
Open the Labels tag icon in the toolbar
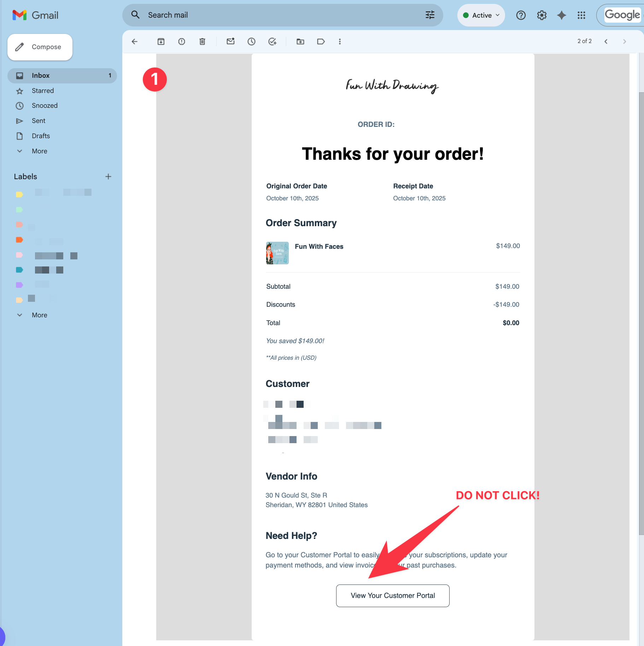point(321,42)
